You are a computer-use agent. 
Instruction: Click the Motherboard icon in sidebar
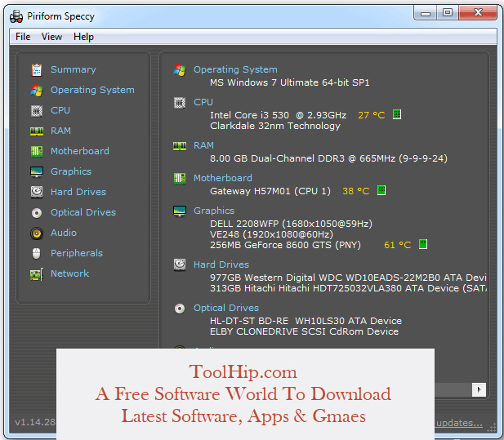click(x=37, y=152)
